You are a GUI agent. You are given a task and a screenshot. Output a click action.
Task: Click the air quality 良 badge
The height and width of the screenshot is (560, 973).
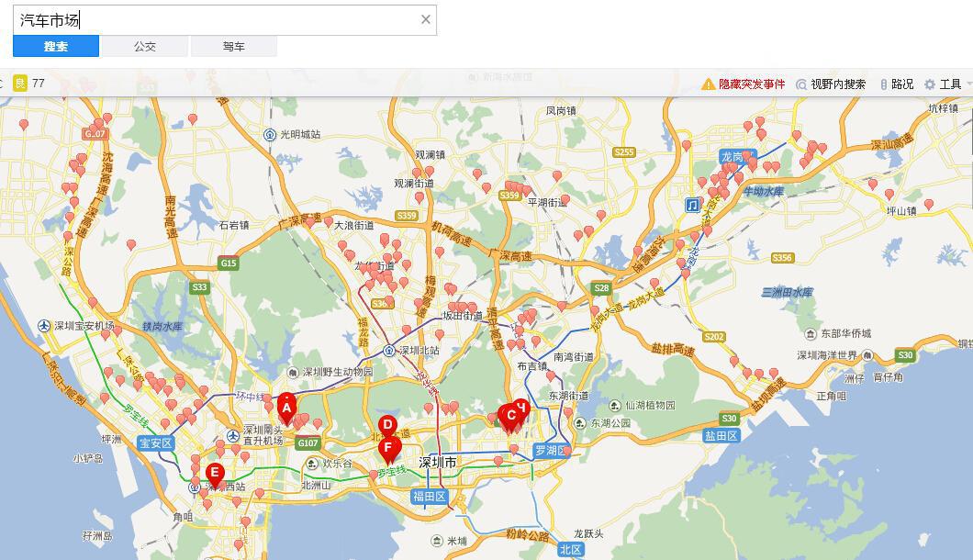coord(19,83)
